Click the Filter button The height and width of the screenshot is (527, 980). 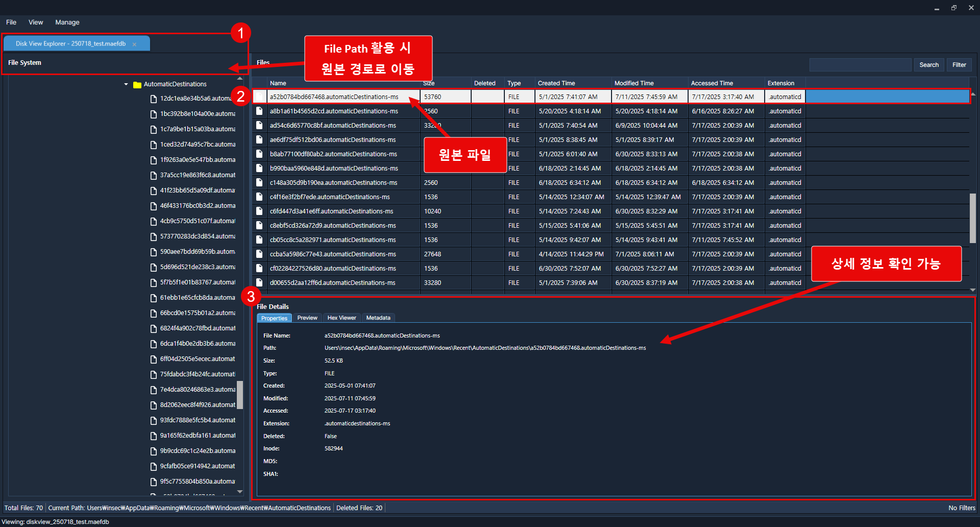point(959,65)
